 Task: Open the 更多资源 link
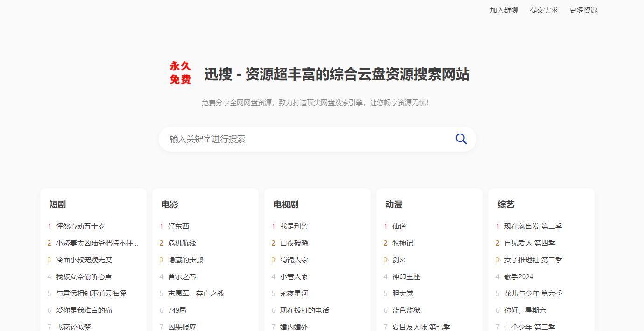click(583, 9)
